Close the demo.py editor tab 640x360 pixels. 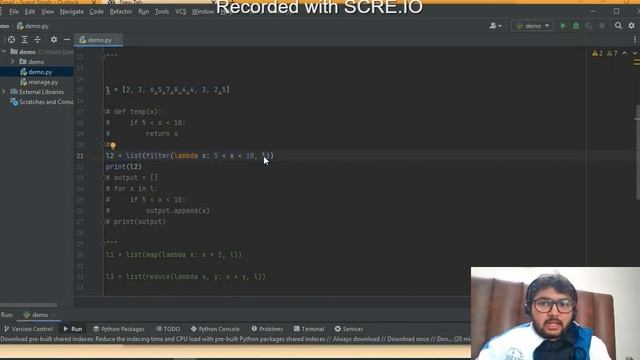117,40
